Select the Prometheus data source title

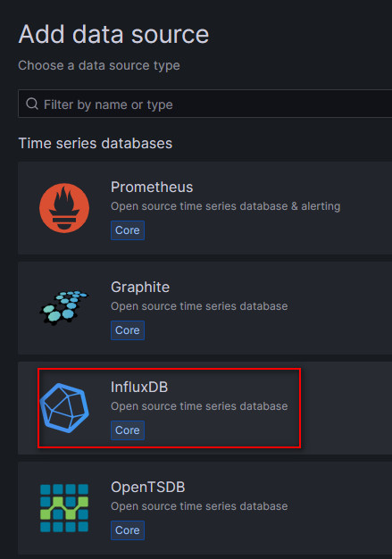(152, 188)
